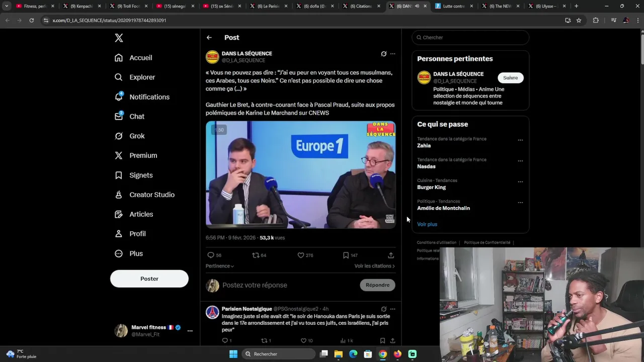Click Voir les citations link

point(374,266)
